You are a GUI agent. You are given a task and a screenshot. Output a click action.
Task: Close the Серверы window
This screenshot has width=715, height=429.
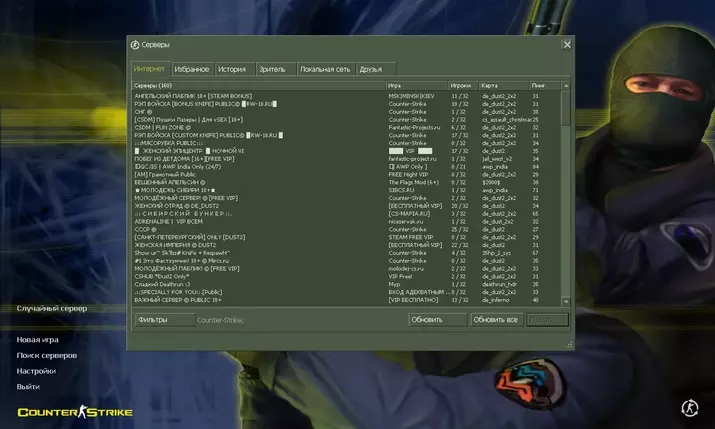click(x=567, y=45)
